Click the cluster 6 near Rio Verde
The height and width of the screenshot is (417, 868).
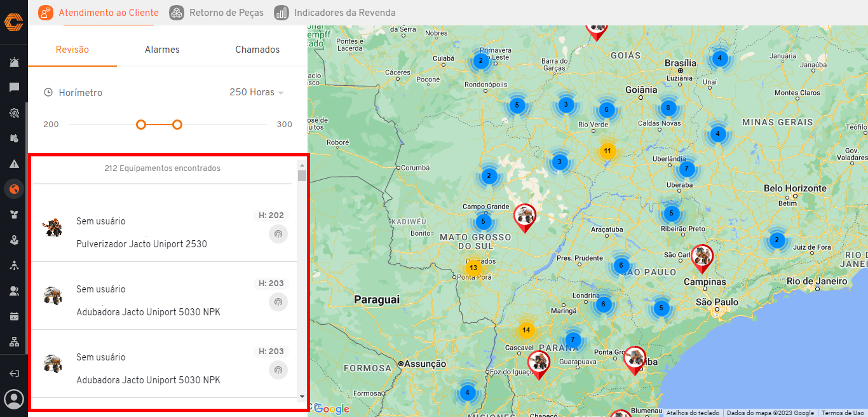607,109
